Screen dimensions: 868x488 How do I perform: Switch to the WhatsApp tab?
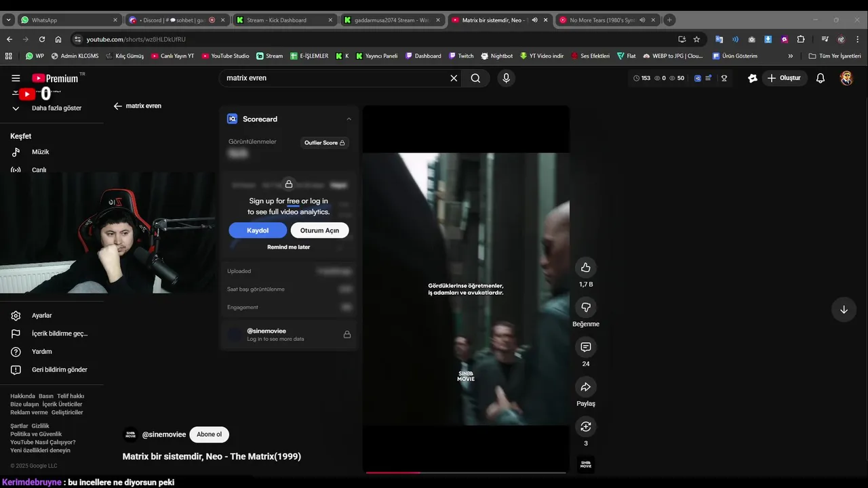click(71, 20)
